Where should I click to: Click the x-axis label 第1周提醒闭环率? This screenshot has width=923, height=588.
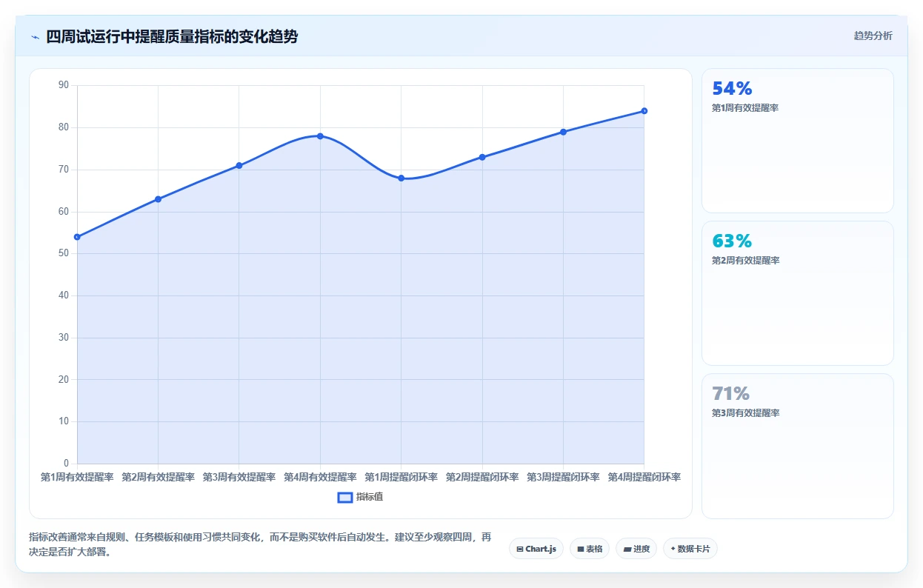(x=401, y=478)
